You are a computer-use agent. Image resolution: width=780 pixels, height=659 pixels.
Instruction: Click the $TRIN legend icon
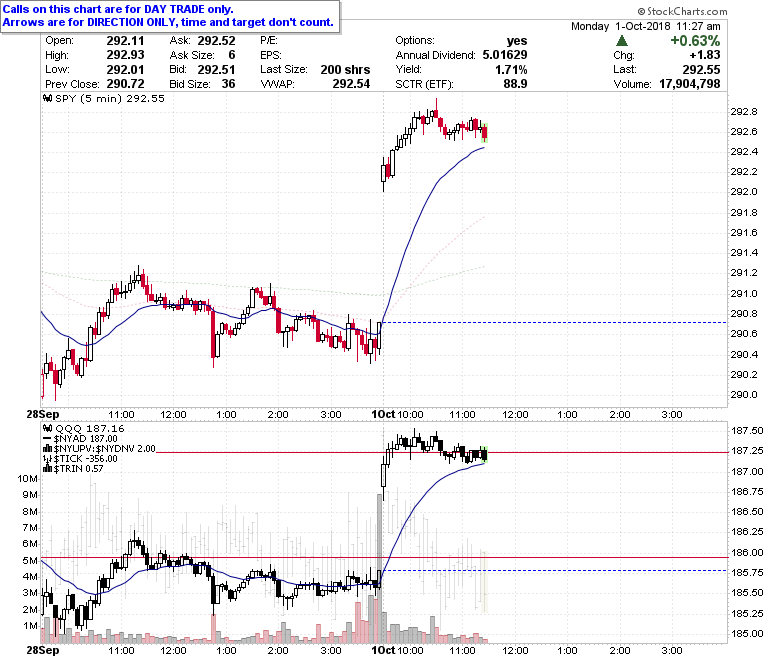(48, 469)
